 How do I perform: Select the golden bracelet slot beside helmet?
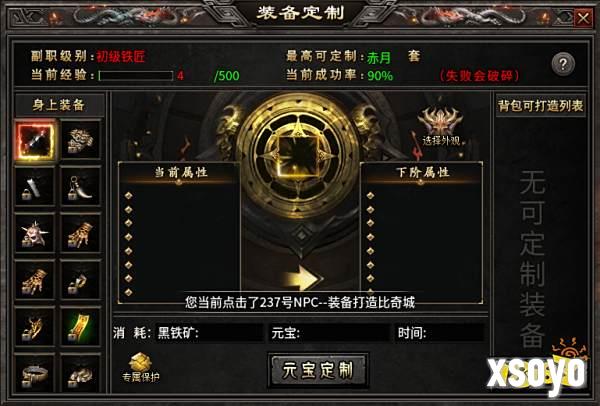(x=80, y=233)
